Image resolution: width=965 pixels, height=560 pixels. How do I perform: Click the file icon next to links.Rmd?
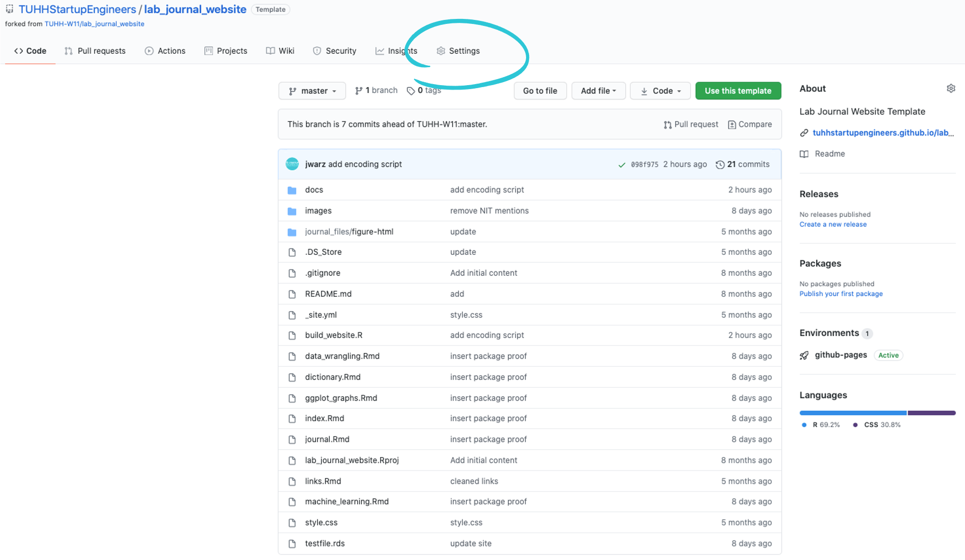292,481
